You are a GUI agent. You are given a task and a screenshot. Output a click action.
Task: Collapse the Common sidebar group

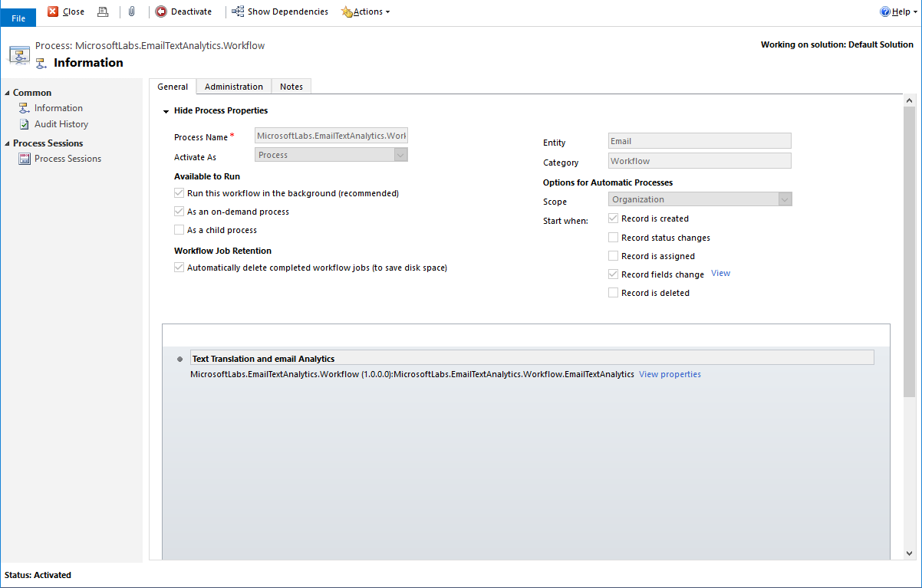click(x=8, y=93)
